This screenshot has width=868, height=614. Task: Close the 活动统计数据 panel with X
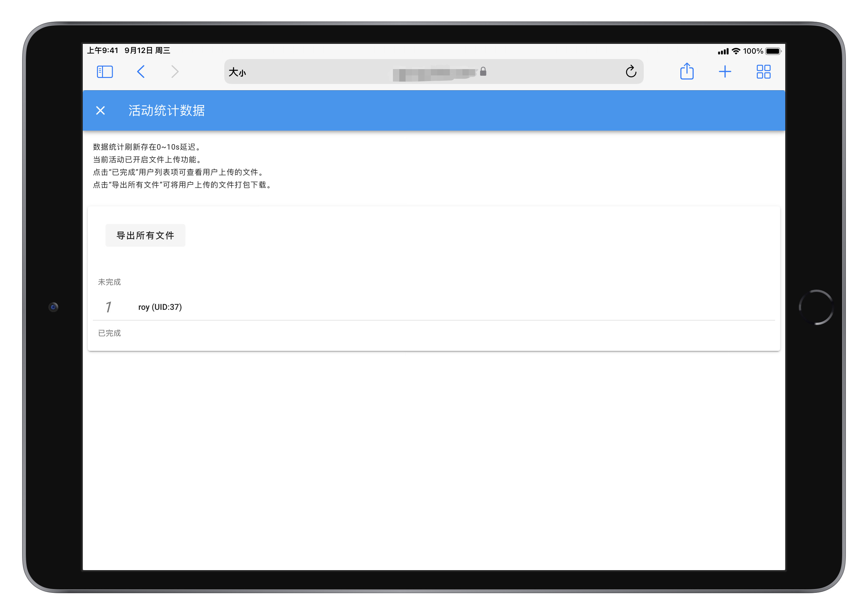(100, 110)
